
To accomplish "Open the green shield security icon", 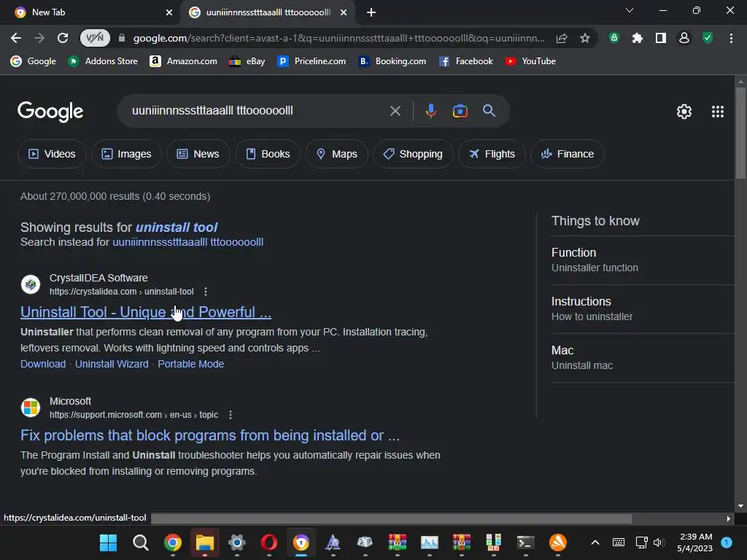I will click(708, 38).
